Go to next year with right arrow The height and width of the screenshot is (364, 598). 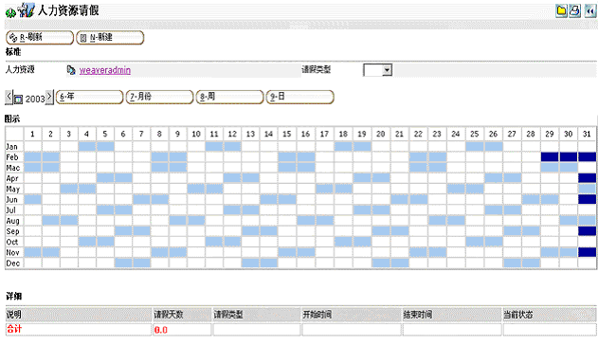pos(49,97)
